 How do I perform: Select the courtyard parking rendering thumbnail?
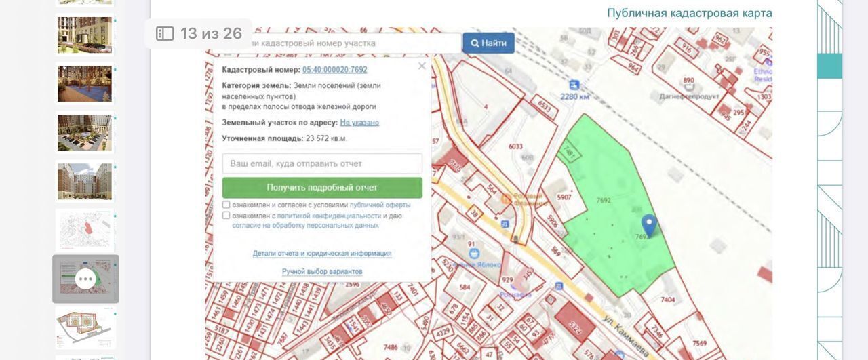[x=85, y=133]
